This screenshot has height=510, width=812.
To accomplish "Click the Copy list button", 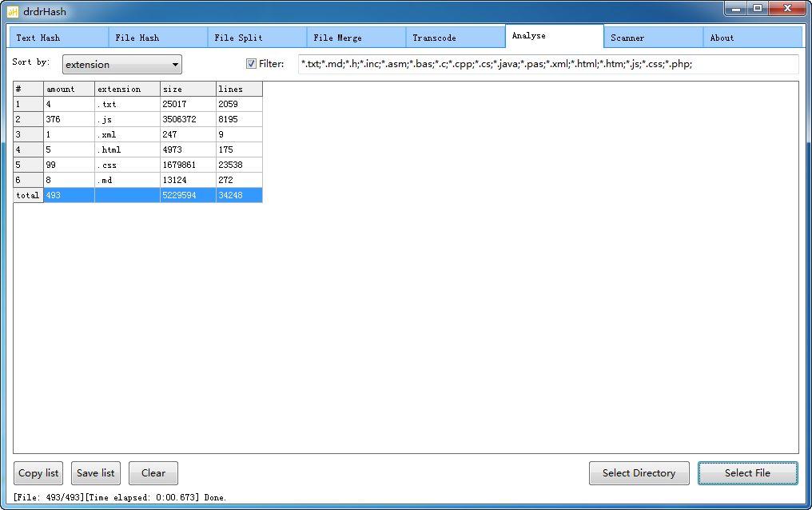I will pyautogui.click(x=38, y=473).
